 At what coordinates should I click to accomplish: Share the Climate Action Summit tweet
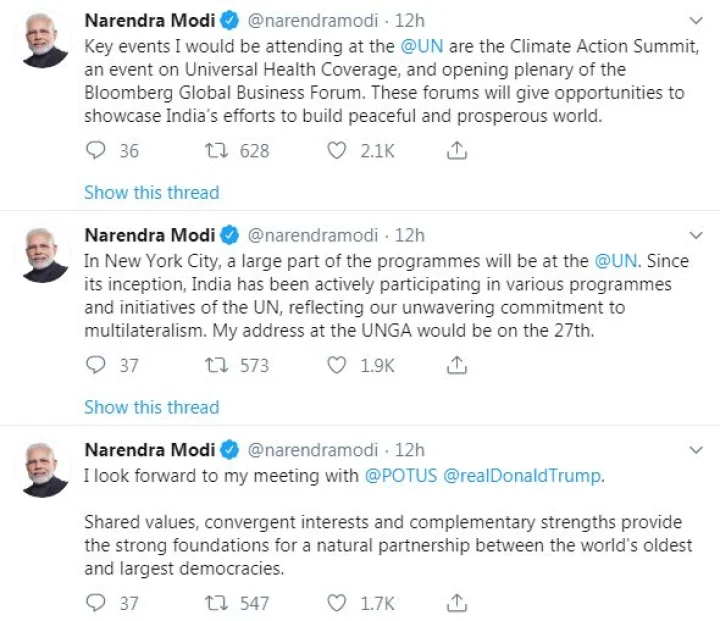click(x=456, y=151)
